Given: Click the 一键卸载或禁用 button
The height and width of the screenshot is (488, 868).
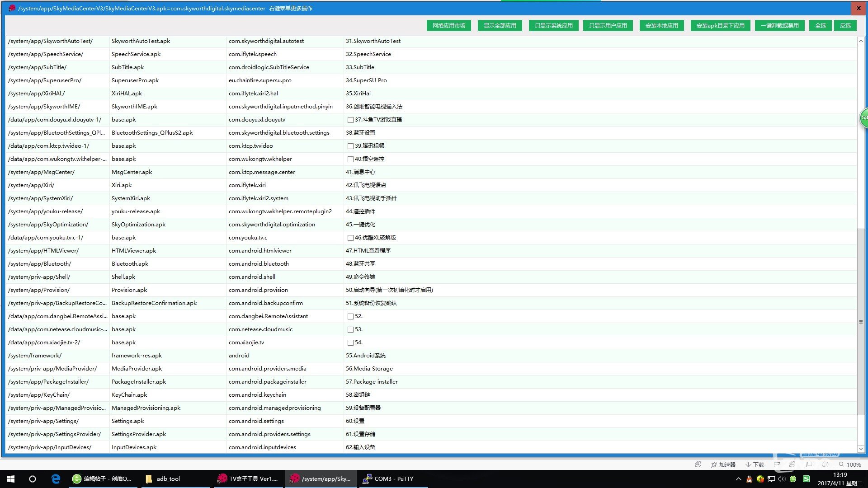Looking at the screenshot, I should click(779, 26).
